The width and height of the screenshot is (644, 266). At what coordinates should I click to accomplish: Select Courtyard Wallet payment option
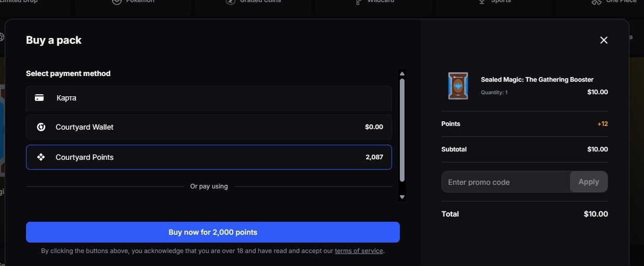209,127
